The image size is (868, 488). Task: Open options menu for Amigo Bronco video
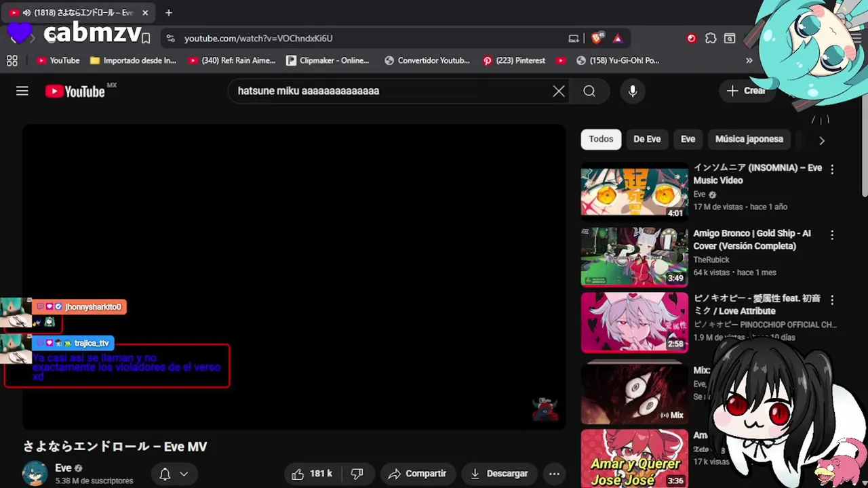832,235
